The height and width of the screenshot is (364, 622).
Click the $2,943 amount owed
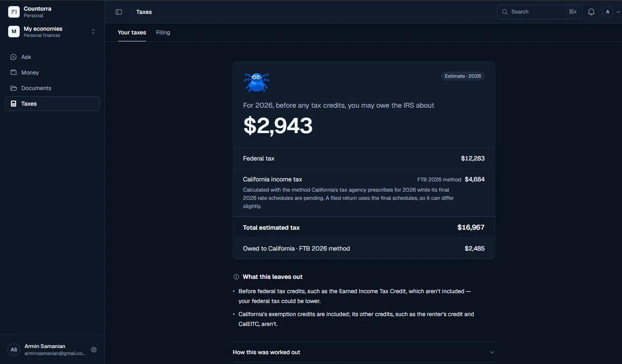[278, 126]
